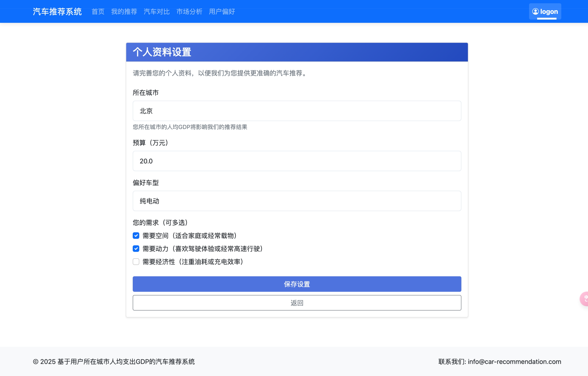
Task: Open 我的推荐 in the navigation bar
Action: (124, 11)
